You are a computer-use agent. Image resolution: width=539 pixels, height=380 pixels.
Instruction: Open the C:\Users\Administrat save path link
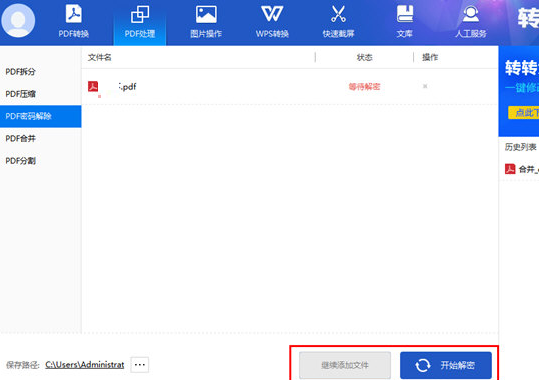point(85,365)
